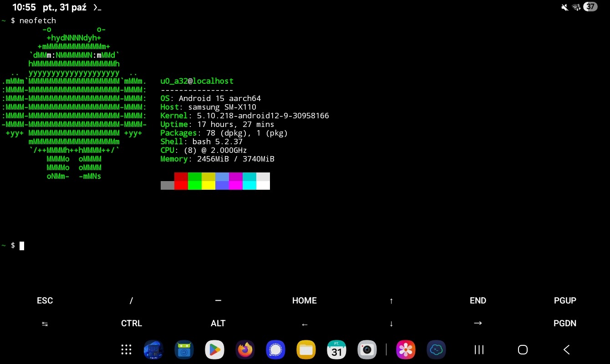Open Google Play Store app

pos(214,349)
